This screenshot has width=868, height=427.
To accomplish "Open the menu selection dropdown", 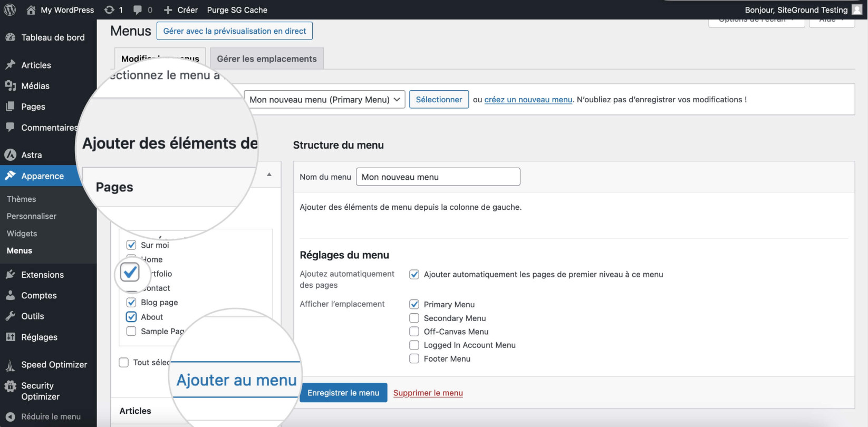I will click(324, 99).
